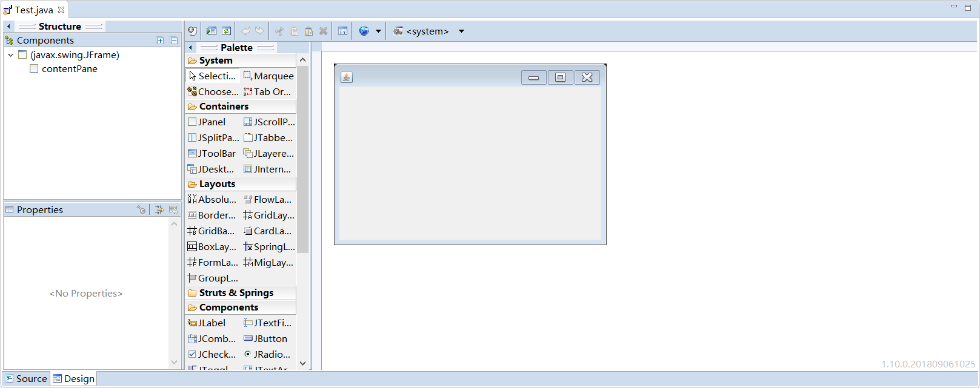Open the <system> look-and-feel dropdown
The height and width of the screenshot is (388, 980).
461,31
